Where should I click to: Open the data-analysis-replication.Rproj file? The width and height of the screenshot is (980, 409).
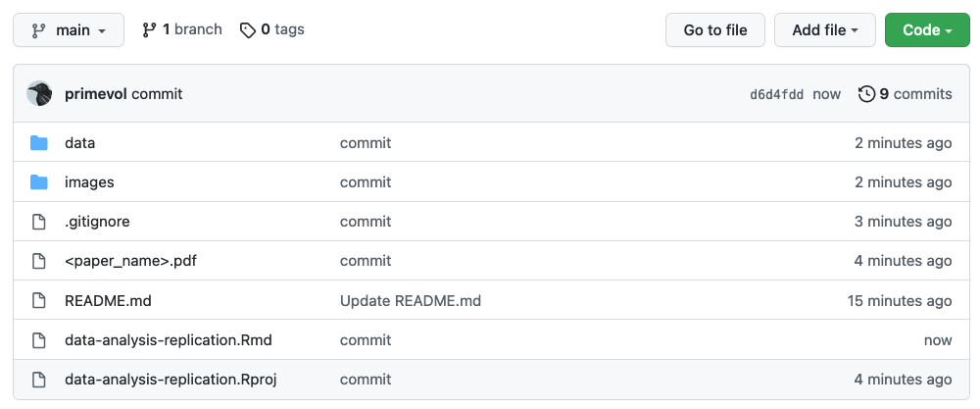point(171,380)
